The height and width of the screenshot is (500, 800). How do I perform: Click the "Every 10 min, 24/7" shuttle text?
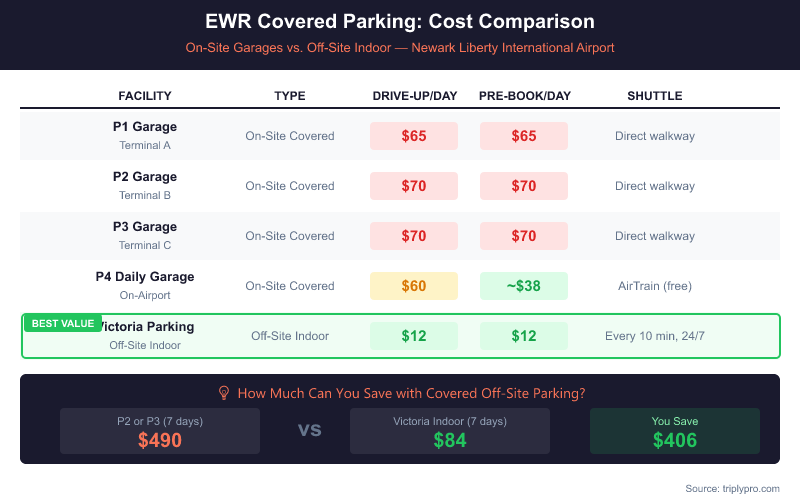click(x=654, y=336)
